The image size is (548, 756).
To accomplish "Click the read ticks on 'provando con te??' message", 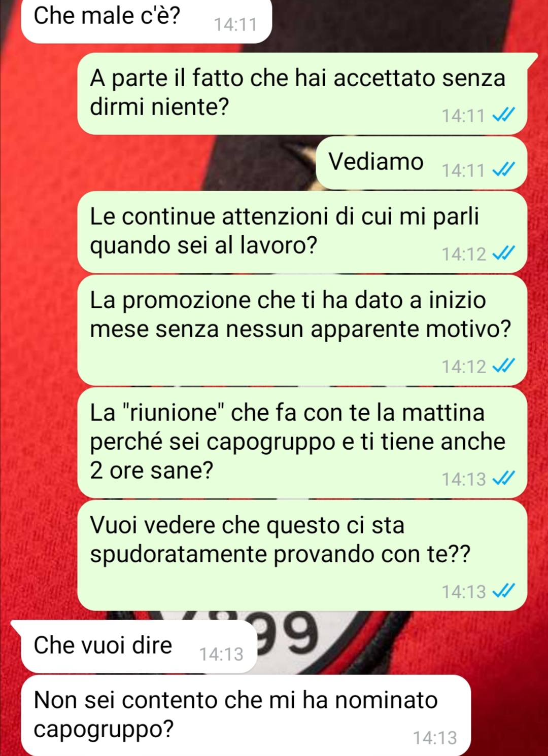I will [504, 591].
